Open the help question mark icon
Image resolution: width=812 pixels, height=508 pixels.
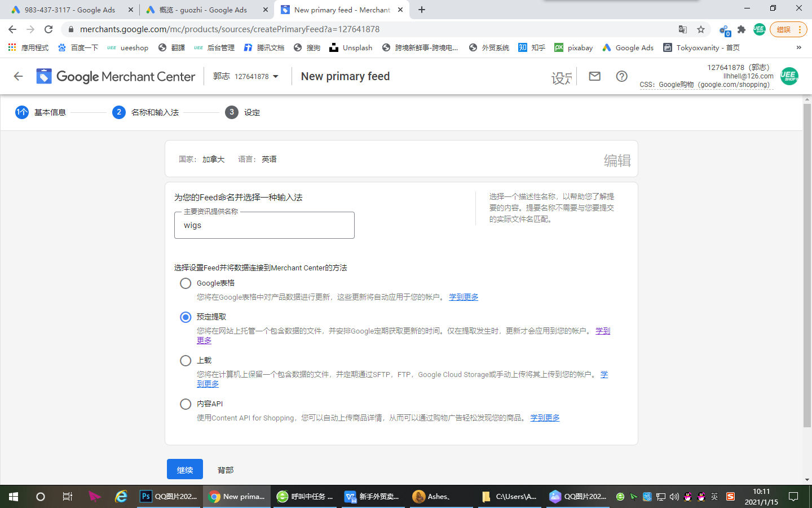[x=621, y=76]
